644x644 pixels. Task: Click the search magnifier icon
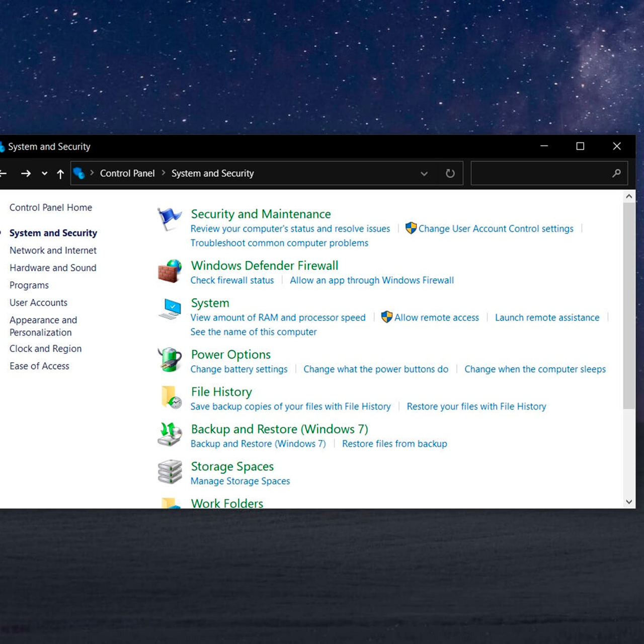616,173
